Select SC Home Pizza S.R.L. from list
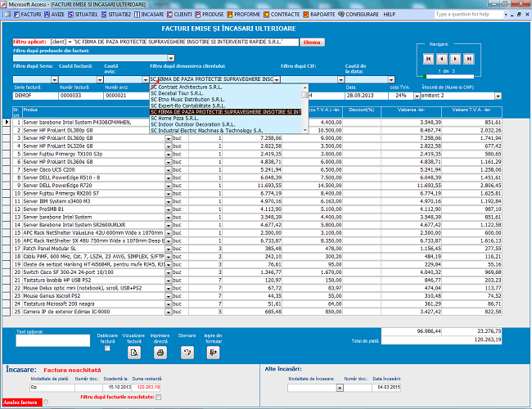This screenshot has height=409, width=532. tap(226, 119)
